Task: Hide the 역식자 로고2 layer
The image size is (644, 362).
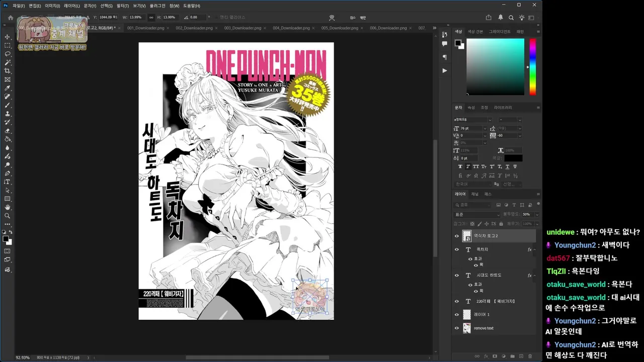Action: point(457,236)
